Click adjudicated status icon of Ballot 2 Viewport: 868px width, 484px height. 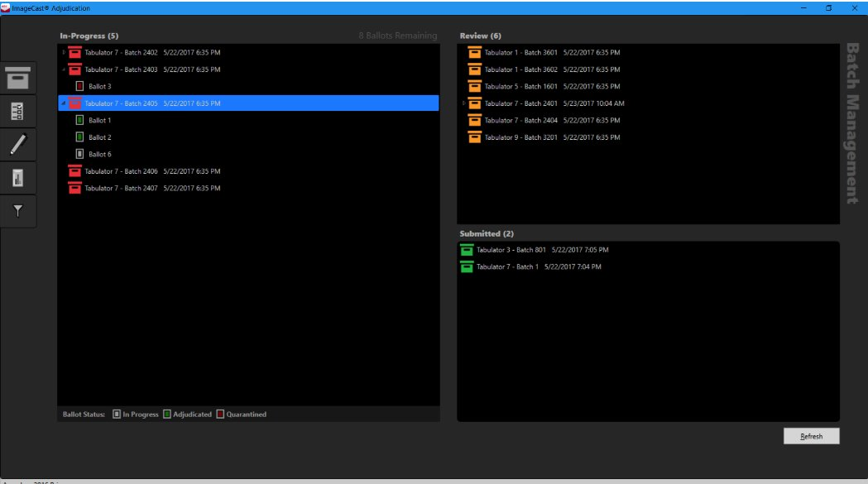pos(79,137)
